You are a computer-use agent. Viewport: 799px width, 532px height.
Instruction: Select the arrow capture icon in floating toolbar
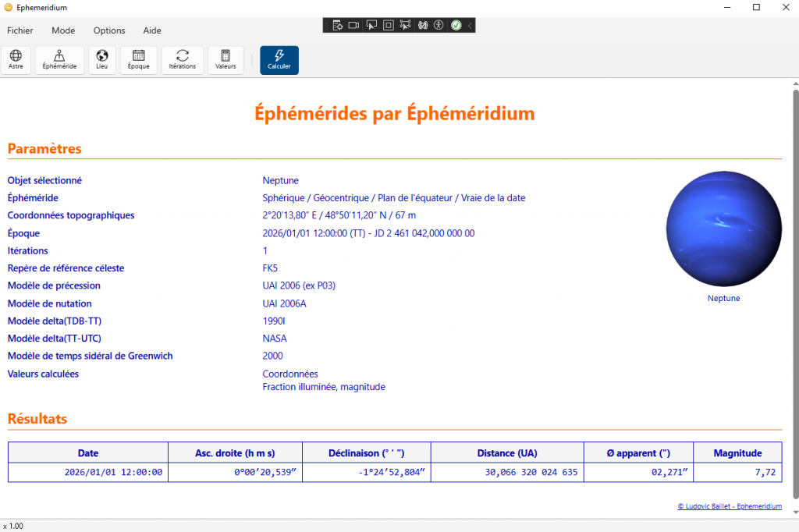[371, 25]
